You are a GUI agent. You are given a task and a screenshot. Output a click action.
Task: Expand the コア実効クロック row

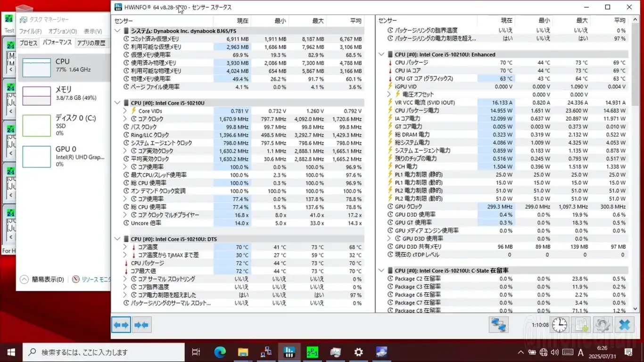[125, 151]
